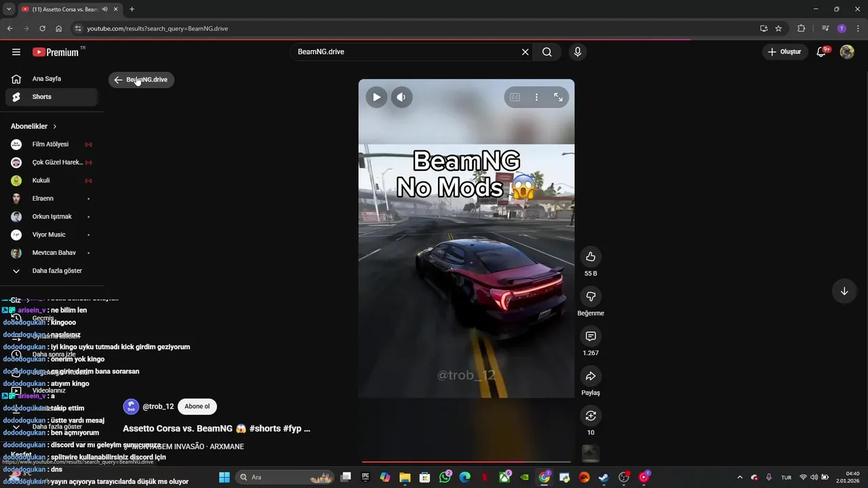Dislike the Short via Beğenme
The width and height of the screenshot is (868, 488).
click(591, 297)
